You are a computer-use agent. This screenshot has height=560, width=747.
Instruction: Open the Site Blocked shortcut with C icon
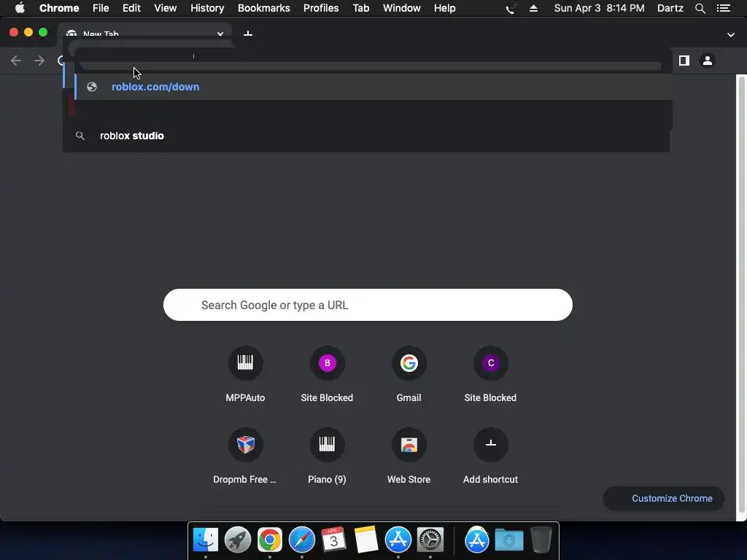pos(490,375)
